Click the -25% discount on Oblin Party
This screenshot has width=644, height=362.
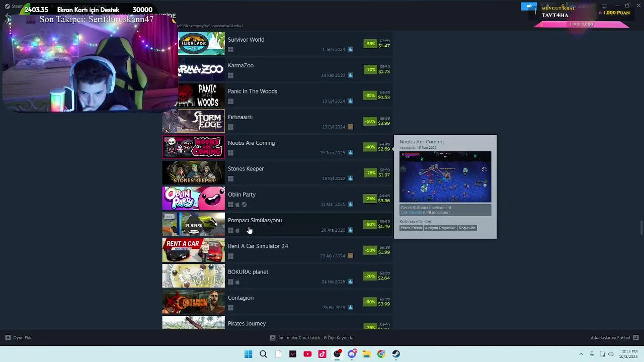(x=370, y=199)
